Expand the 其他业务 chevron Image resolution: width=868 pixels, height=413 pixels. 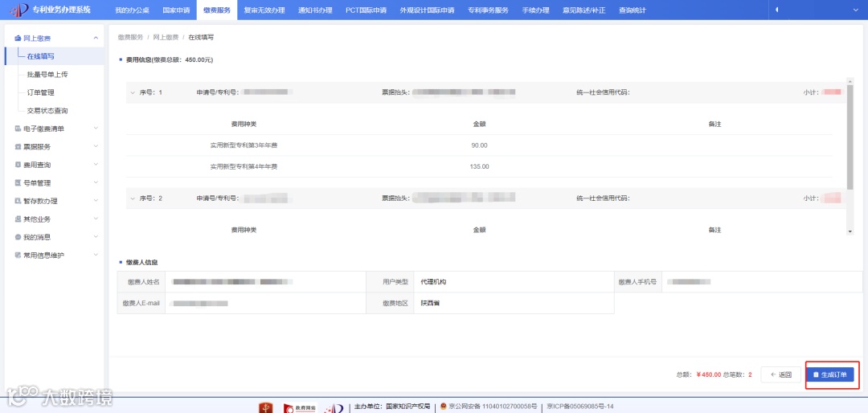coord(96,219)
